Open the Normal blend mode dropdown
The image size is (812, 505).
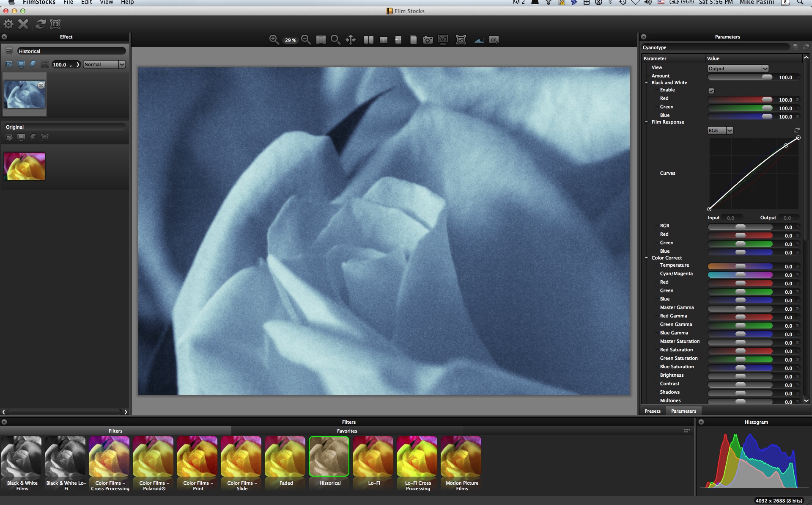pos(104,64)
